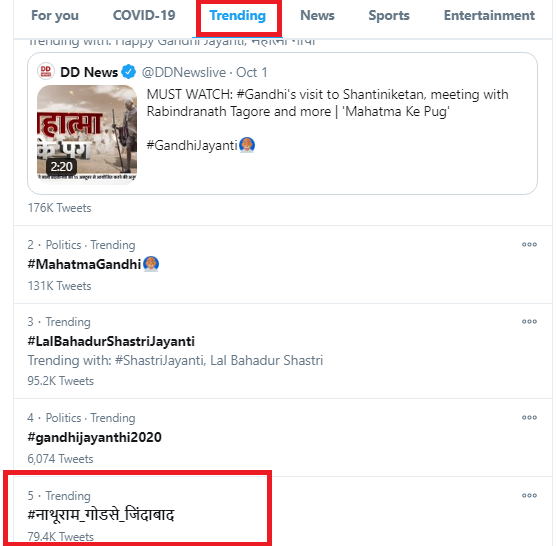Open the #gandhijayanthi2020 trending topic

(94, 437)
